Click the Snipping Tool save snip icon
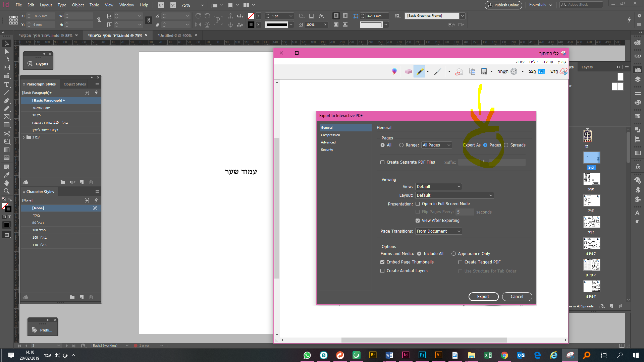 [x=484, y=71]
